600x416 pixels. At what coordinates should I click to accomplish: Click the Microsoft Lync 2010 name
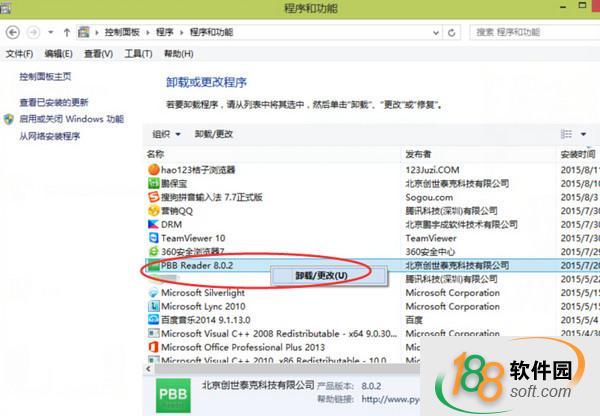coord(203,306)
